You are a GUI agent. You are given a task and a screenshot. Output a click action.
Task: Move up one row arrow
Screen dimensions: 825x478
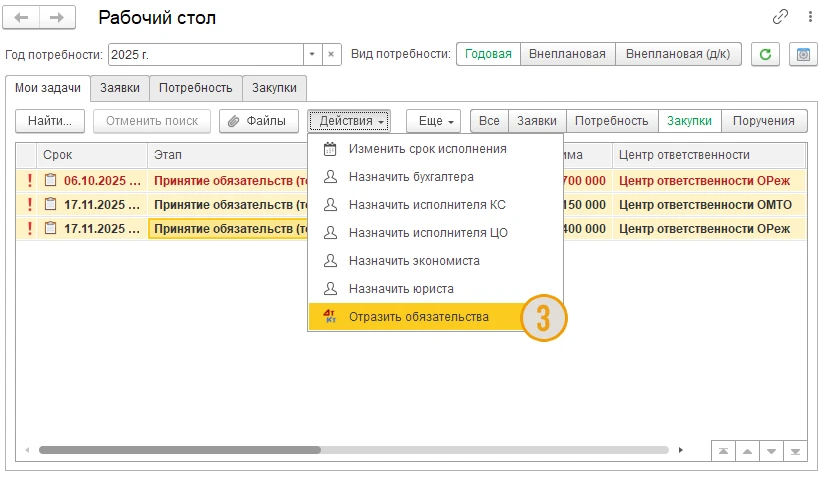point(747,451)
